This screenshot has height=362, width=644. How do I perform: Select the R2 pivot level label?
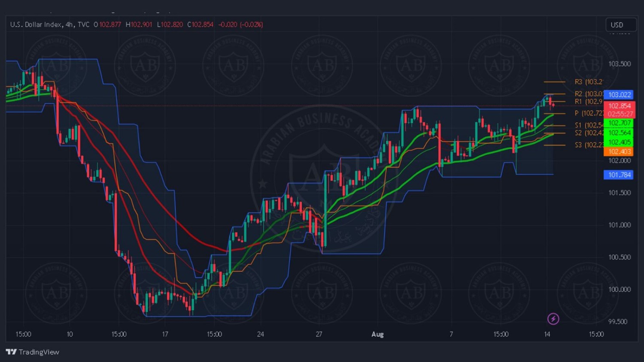pos(589,94)
